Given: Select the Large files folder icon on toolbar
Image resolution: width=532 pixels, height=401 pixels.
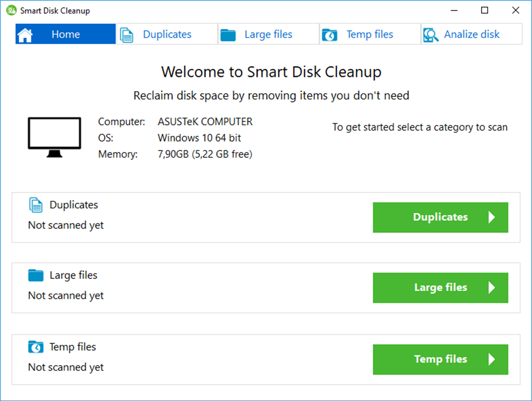Looking at the screenshot, I should pos(228,34).
